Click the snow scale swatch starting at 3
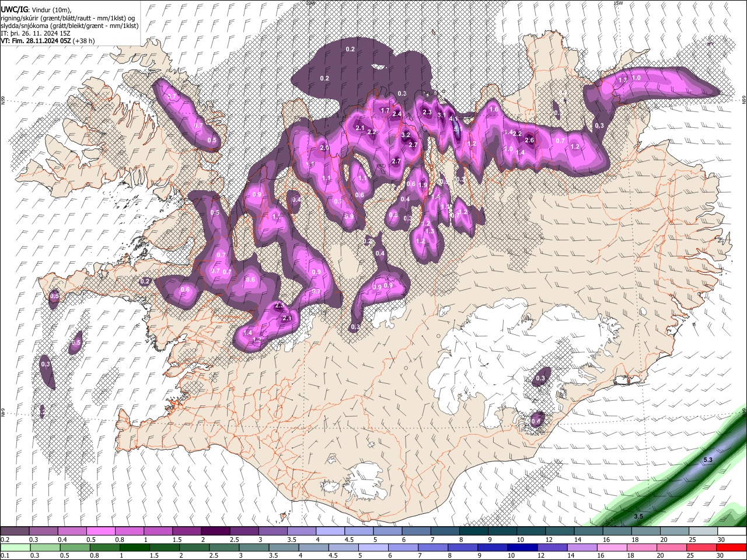This screenshot has height=560, width=747. coord(272,531)
